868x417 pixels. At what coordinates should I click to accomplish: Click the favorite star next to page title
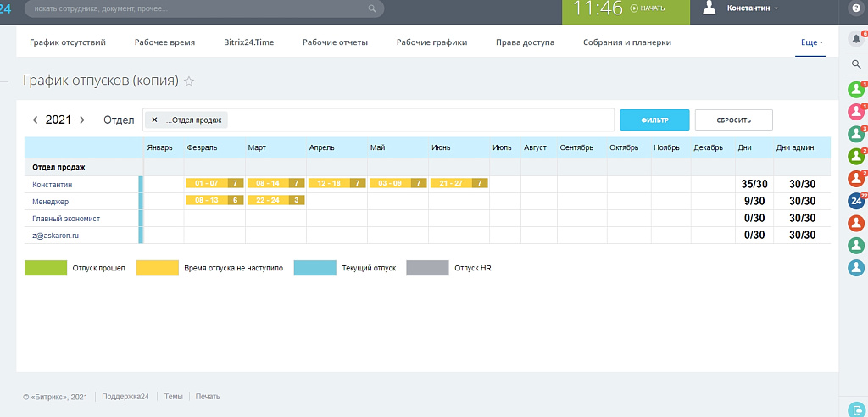click(189, 81)
